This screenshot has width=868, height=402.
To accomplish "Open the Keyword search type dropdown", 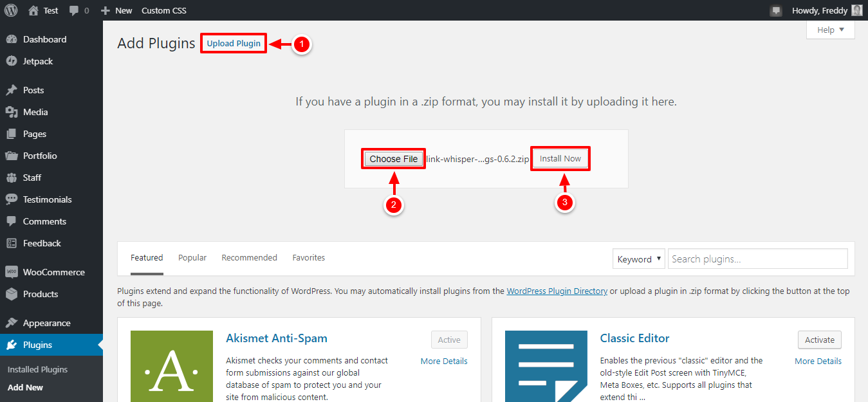I will tap(638, 259).
